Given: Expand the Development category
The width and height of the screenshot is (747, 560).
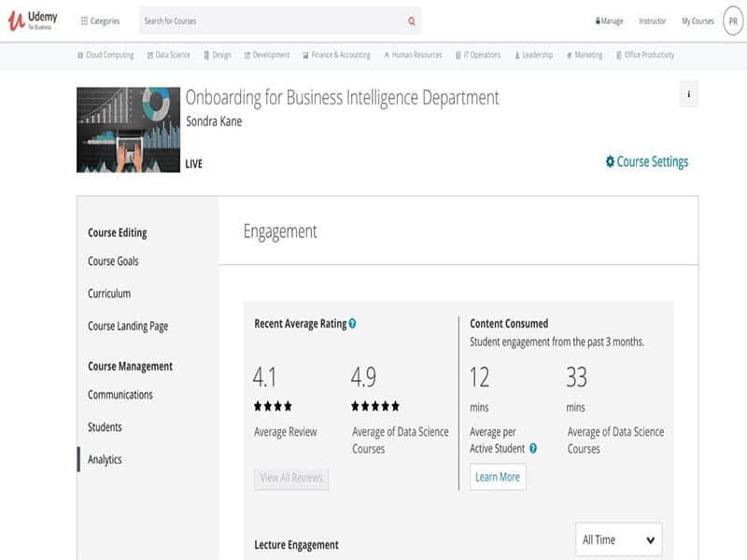Looking at the screenshot, I should coord(266,54).
